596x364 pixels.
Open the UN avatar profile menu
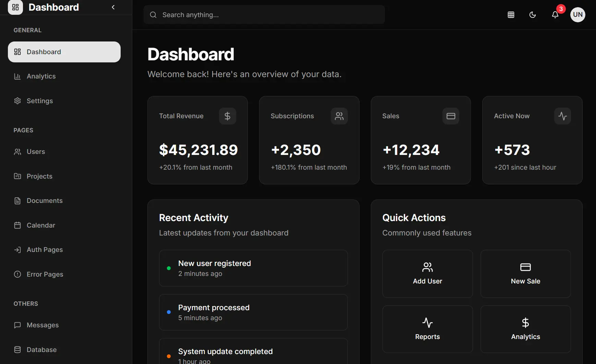[577, 15]
